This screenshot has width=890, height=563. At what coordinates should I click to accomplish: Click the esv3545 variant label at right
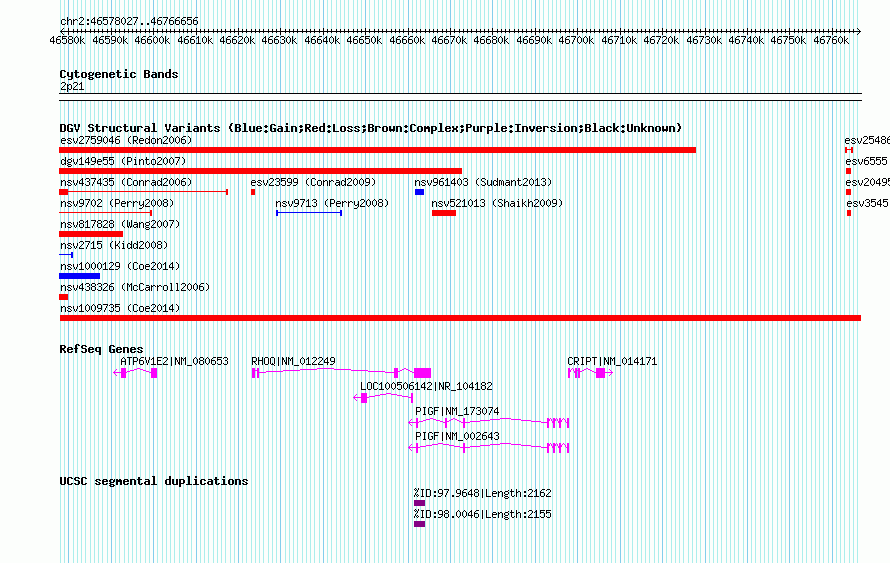(x=867, y=203)
